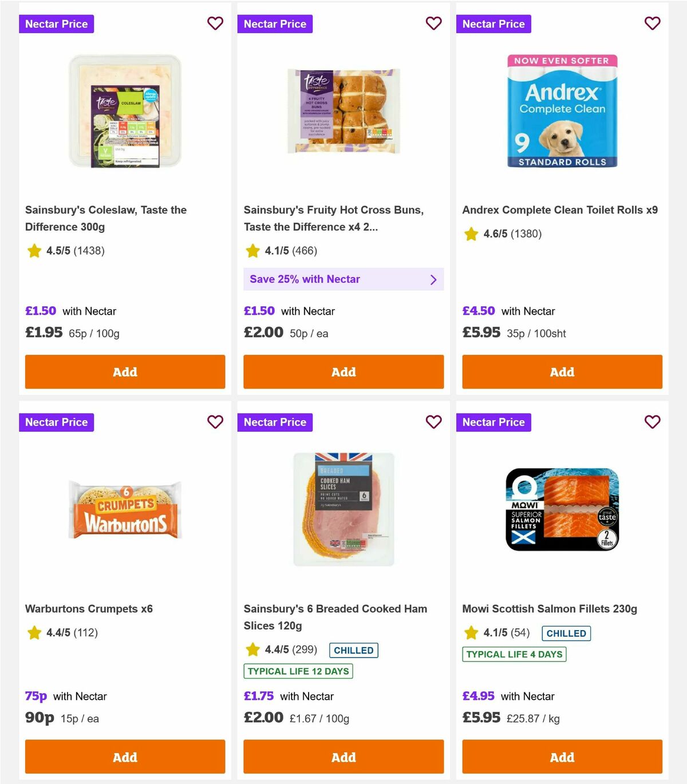Expand the Save 25% with Nectar offer chevron
687x784 pixels.
coord(433,279)
